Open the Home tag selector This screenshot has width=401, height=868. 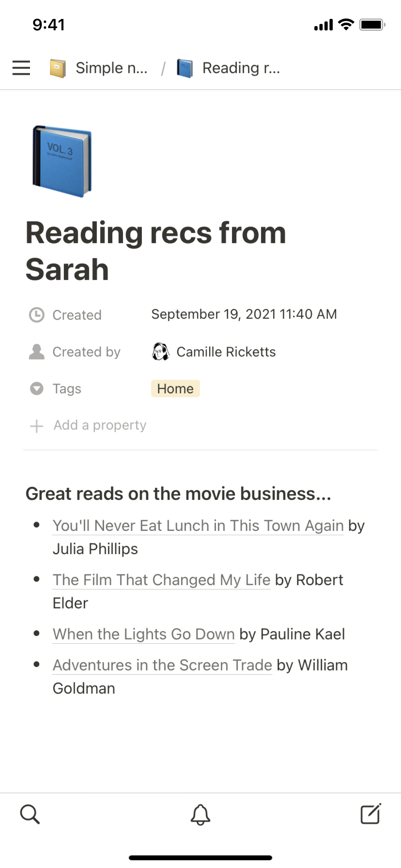[175, 388]
